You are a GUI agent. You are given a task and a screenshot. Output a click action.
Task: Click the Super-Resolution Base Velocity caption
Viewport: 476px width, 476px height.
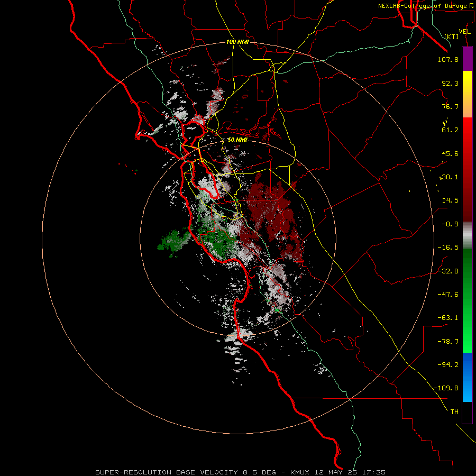[x=241, y=472]
